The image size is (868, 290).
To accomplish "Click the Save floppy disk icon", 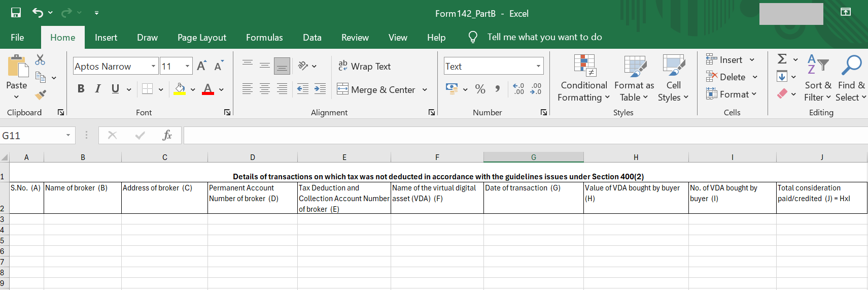I will (x=16, y=13).
